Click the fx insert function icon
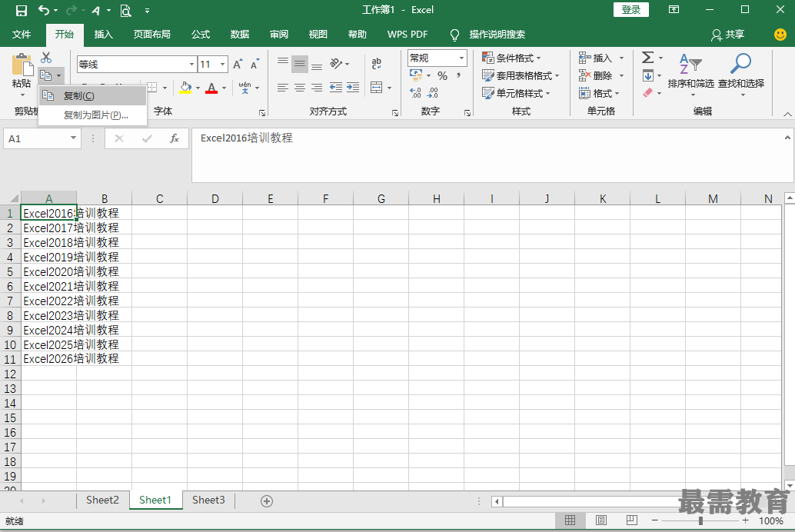This screenshot has width=795, height=532. click(175, 138)
